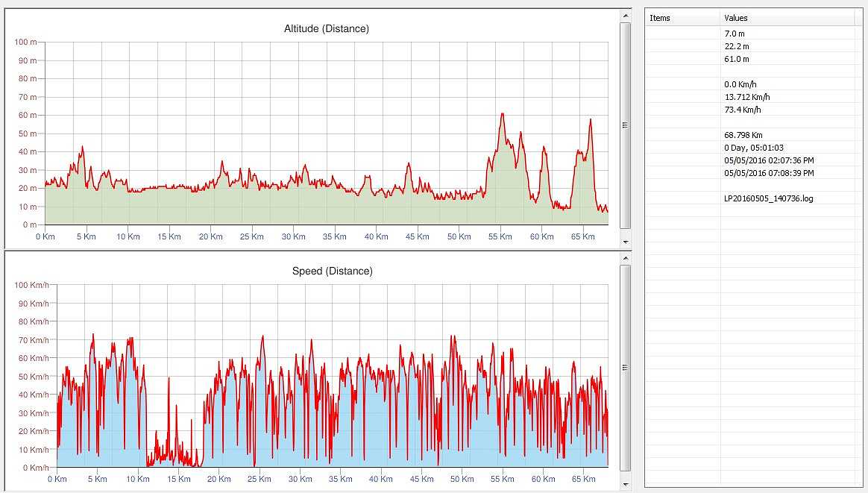Sort by the Items column header
Viewport: 868px width, 493px height.
point(682,18)
